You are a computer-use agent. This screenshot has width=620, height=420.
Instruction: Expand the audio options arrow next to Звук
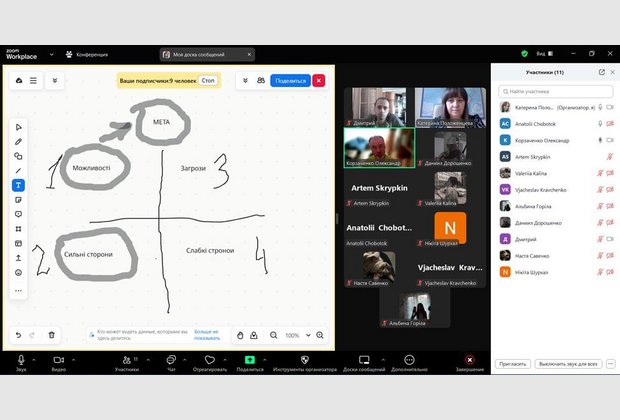click(x=34, y=358)
